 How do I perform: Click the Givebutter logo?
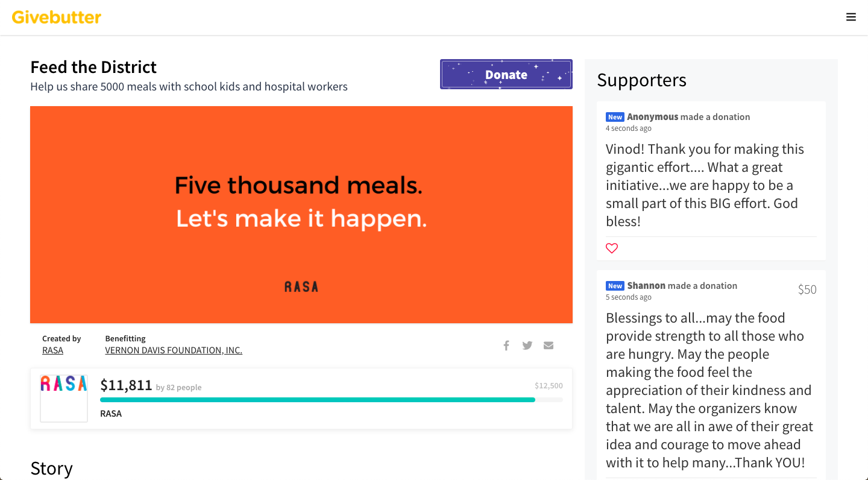[x=57, y=17]
